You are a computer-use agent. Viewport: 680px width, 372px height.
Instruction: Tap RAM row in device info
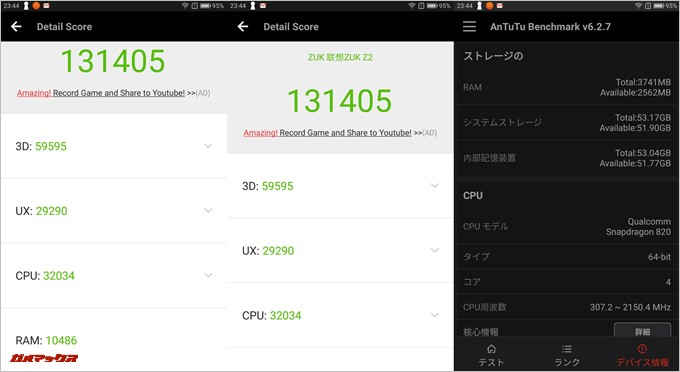tap(567, 87)
